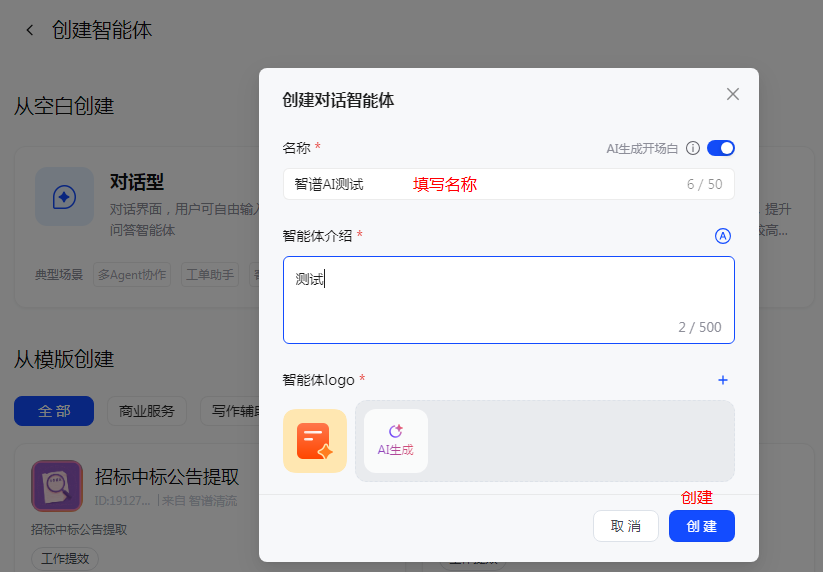Click the 多Agent协作 scenario tag
Screen dimensions: 823x572
(x=132, y=274)
